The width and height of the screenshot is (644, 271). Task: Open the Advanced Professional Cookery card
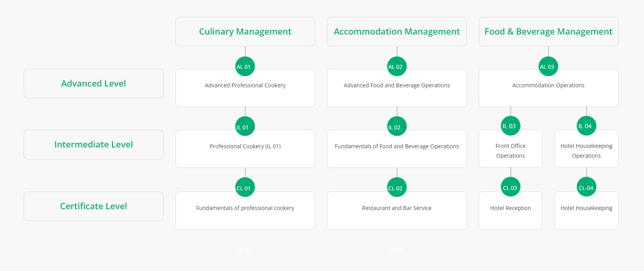tap(245, 90)
